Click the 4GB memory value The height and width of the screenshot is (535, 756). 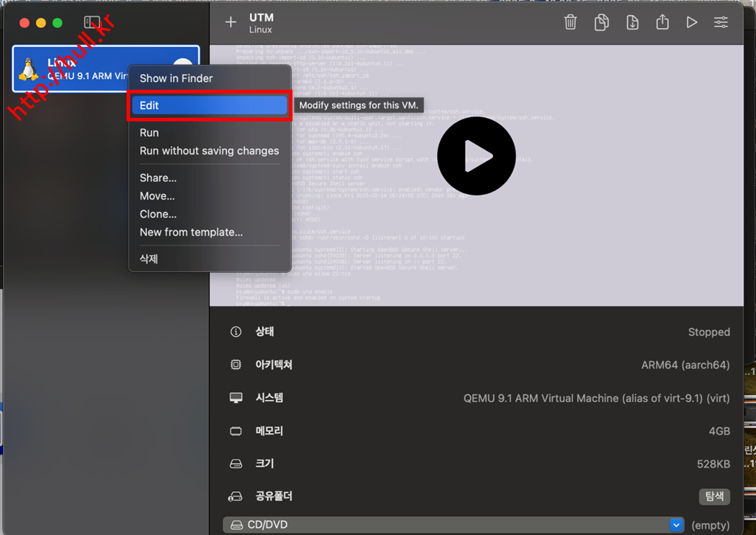719,431
